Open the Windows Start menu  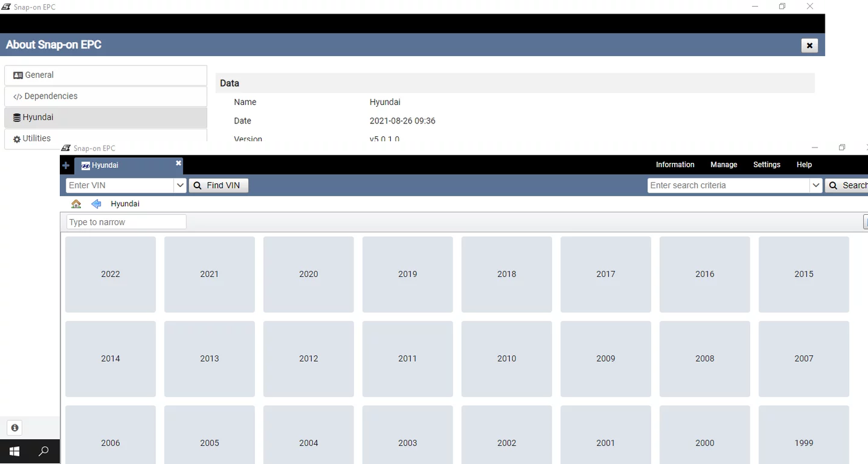point(15,451)
